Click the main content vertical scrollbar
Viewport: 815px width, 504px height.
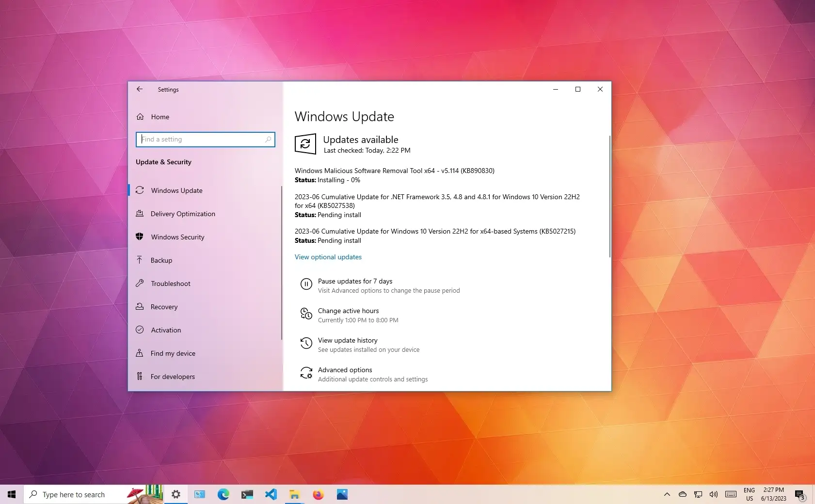pyautogui.click(x=610, y=196)
